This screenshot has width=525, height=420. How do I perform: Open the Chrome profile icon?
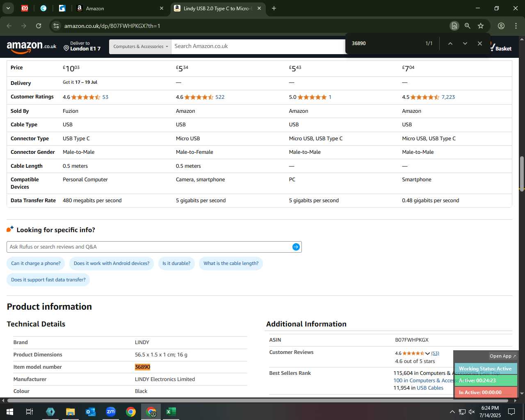pos(501,26)
